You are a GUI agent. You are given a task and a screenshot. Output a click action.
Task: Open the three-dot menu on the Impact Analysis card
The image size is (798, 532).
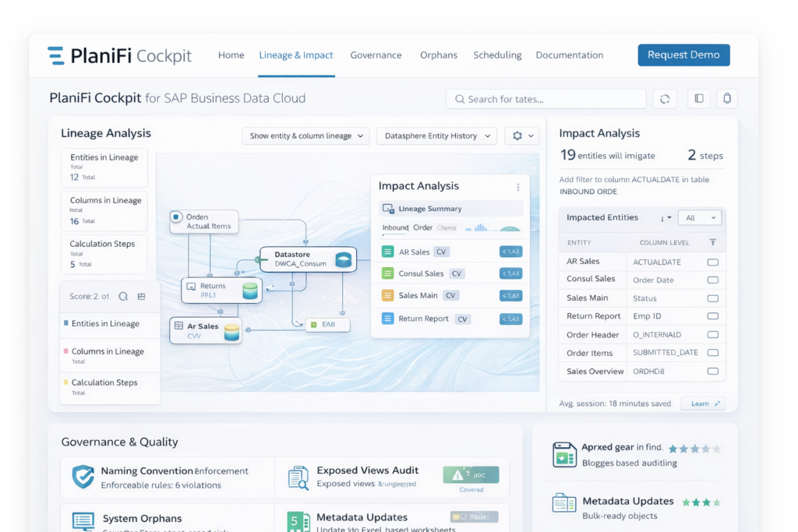pos(517,185)
